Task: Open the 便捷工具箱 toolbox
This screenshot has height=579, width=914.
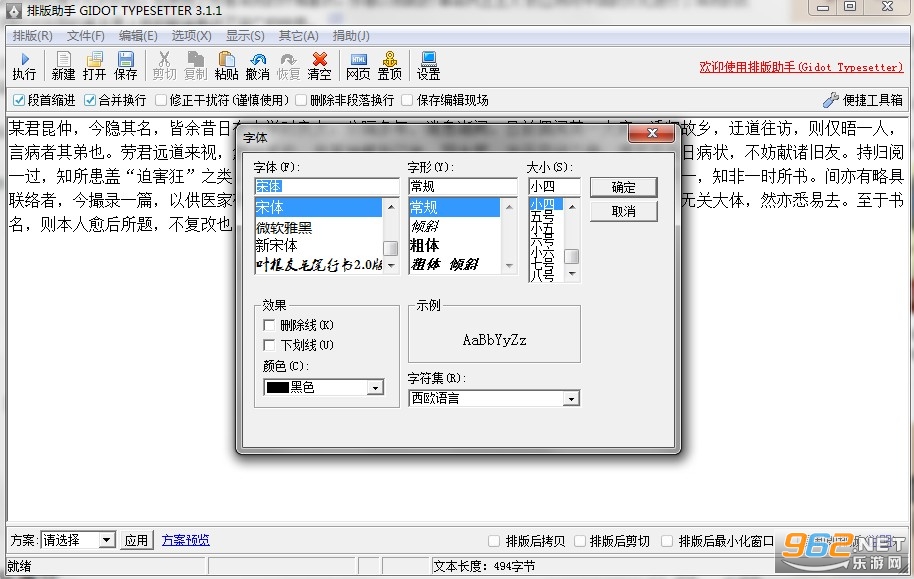Action: 863,100
